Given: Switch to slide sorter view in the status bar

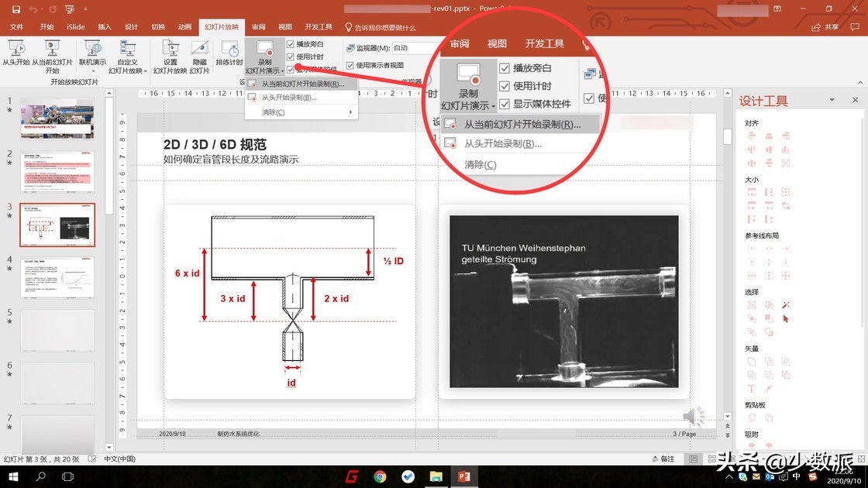Looking at the screenshot, I should click(x=712, y=459).
